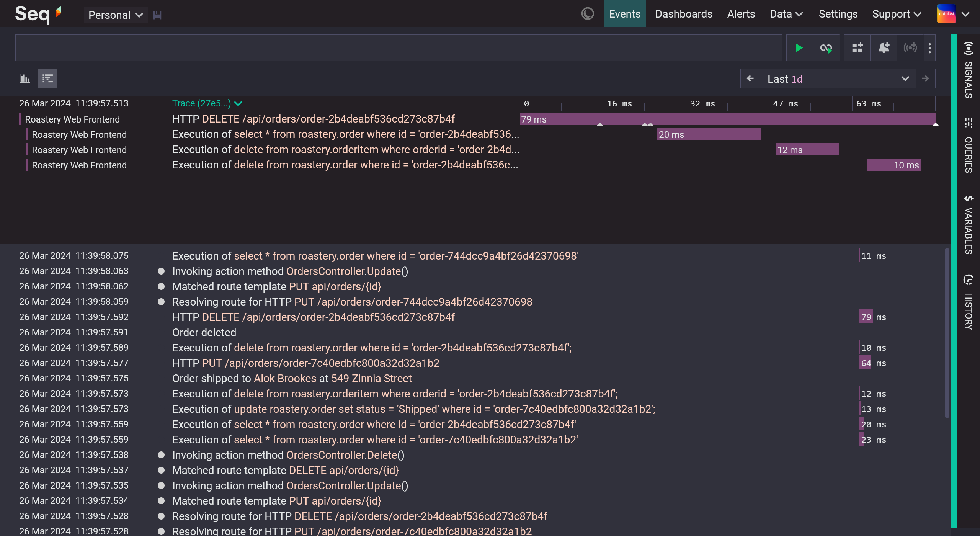The width and height of the screenshot is (980, 536).
Task: Select the HTTP DELETE span row in trace
Action: [x=314, y=119]
